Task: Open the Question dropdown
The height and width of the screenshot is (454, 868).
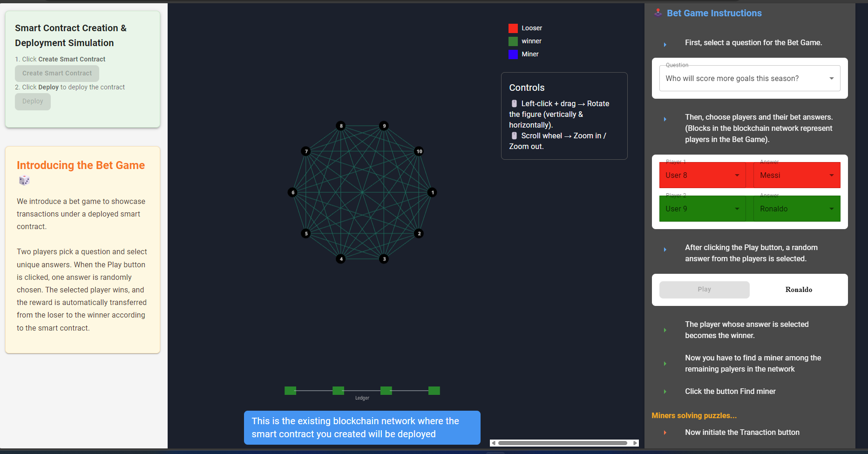Action: 749,78
